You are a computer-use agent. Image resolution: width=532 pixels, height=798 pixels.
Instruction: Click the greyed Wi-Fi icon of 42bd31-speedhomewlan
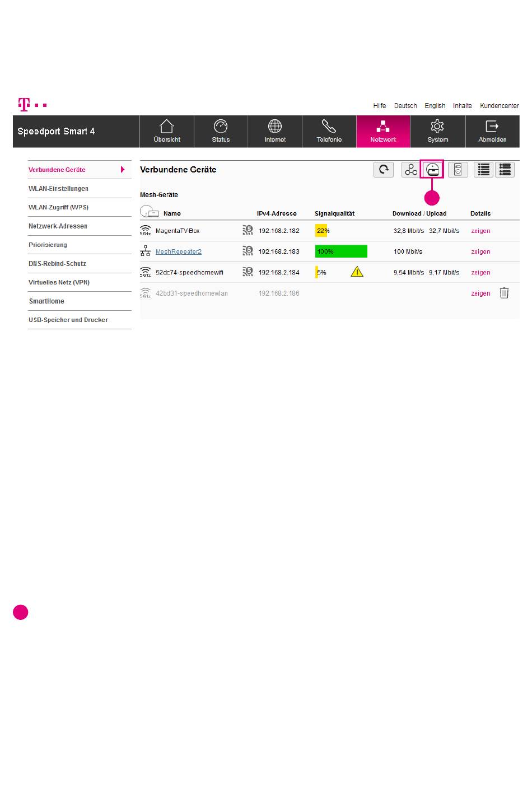tap(145, 293)
